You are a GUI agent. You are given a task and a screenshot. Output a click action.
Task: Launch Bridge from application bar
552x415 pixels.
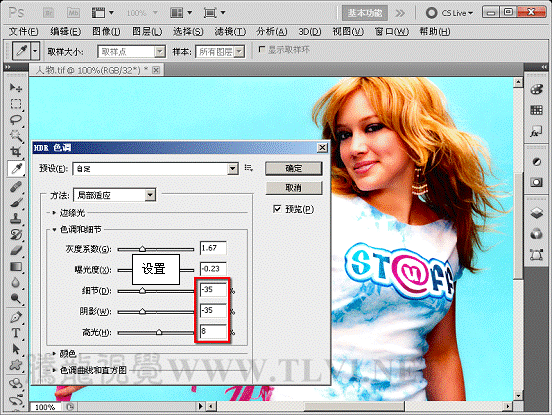(48, 13)
